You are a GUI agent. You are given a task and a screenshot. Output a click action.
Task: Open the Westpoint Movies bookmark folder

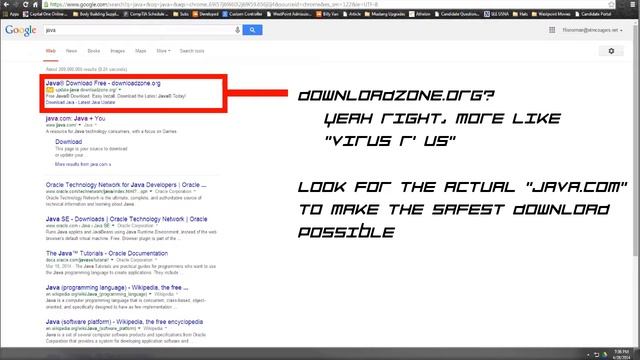tap(551, 14)
